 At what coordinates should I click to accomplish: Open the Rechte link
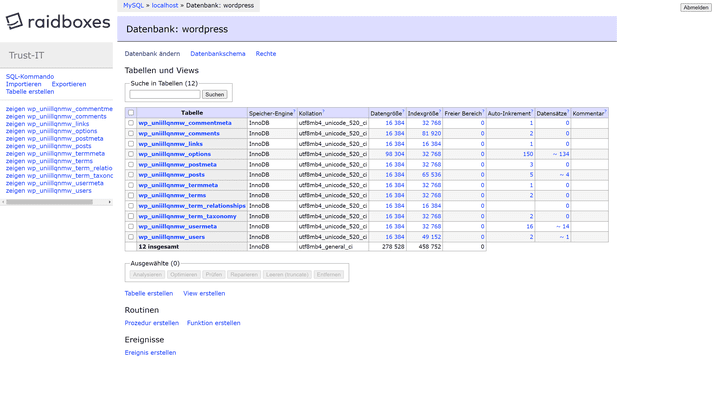click(x=266, y=54)
